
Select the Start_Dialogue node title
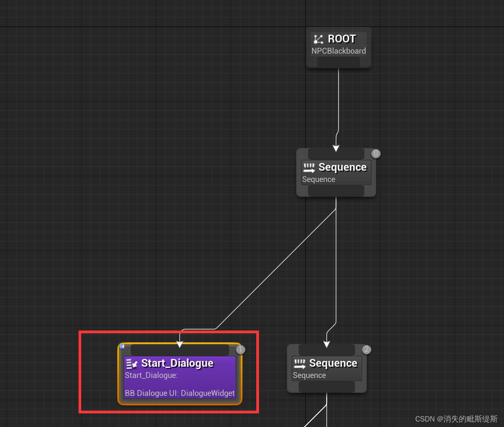pos(177,363)
